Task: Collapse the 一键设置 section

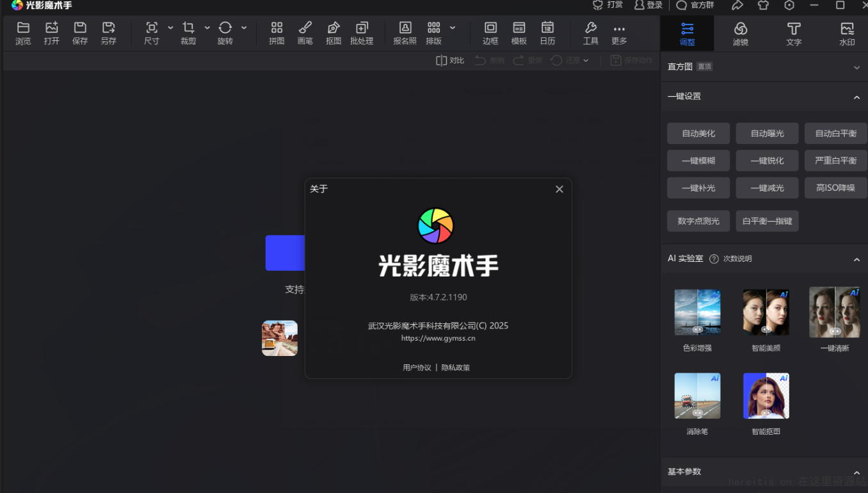Action: [x=857, y=97]
